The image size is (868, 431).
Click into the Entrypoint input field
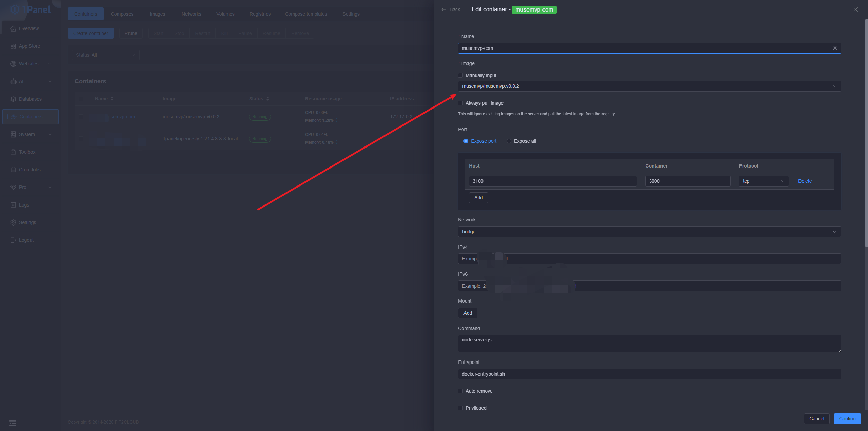pyautogui.click(x=649, y=374)
